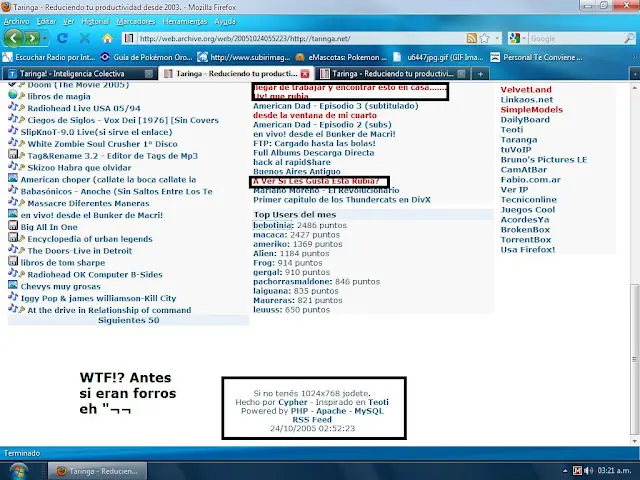This screenshot has width=640, height=480.
Task: Open bebotinia user profile
Action: coord(273,225)
